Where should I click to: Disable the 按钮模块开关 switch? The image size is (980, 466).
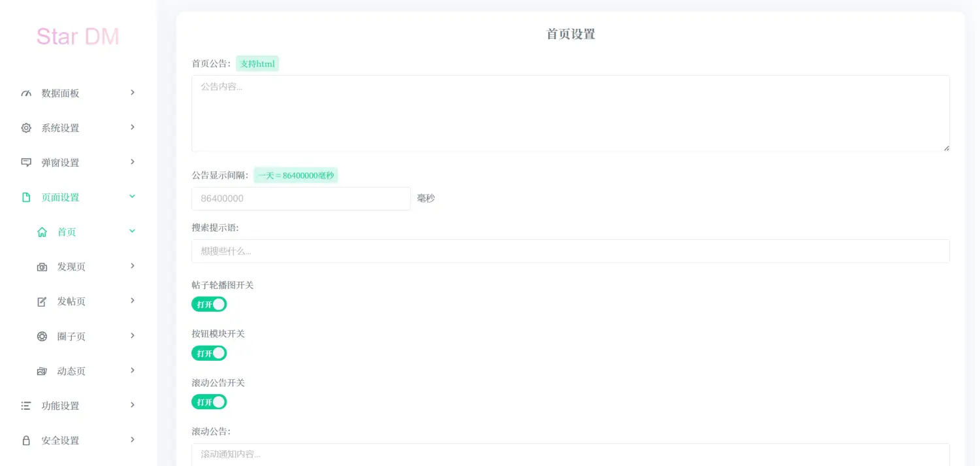[209, 353]
